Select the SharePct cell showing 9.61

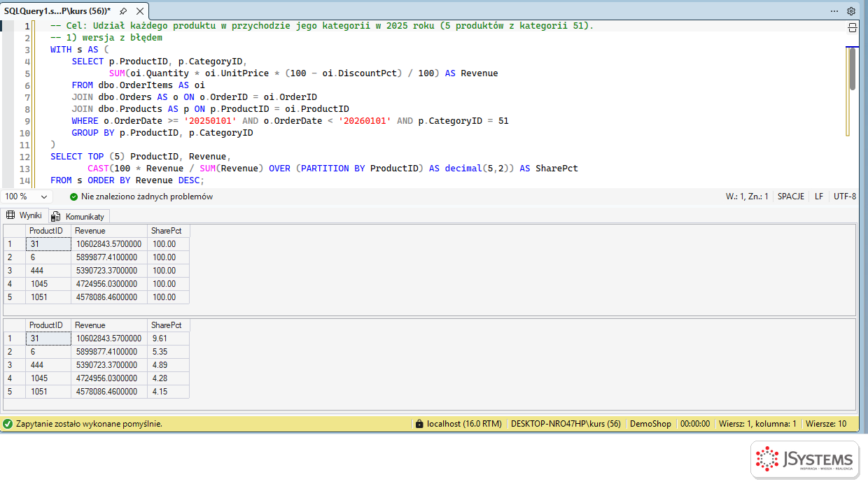[x=168, y=339]
